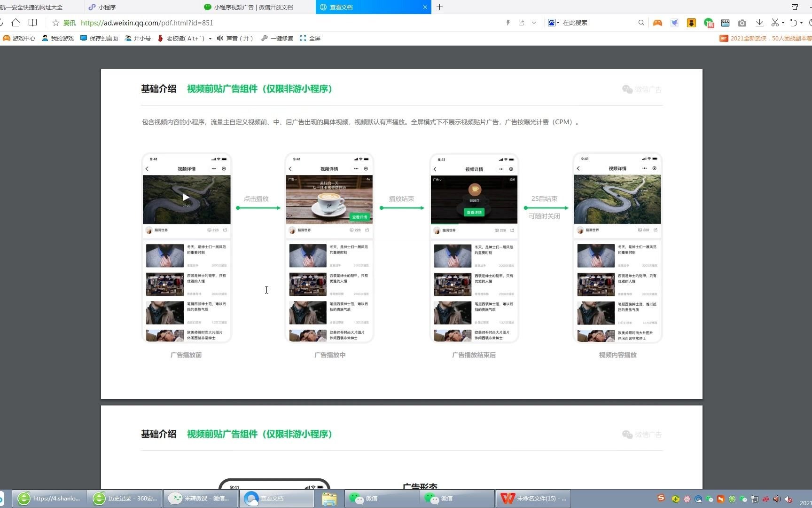Enter 全屏 full screen mode

coord(310,38)
